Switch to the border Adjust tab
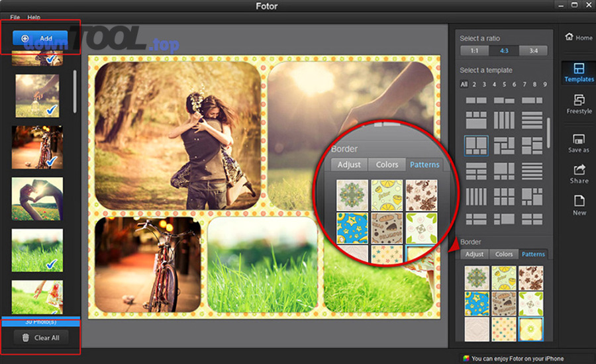 coord(474,254)
